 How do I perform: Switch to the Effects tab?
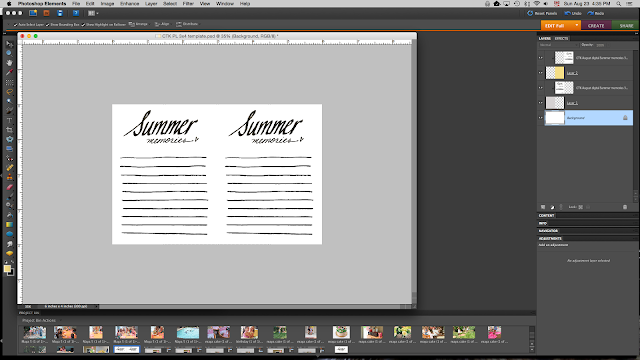(x=561, y=38)
